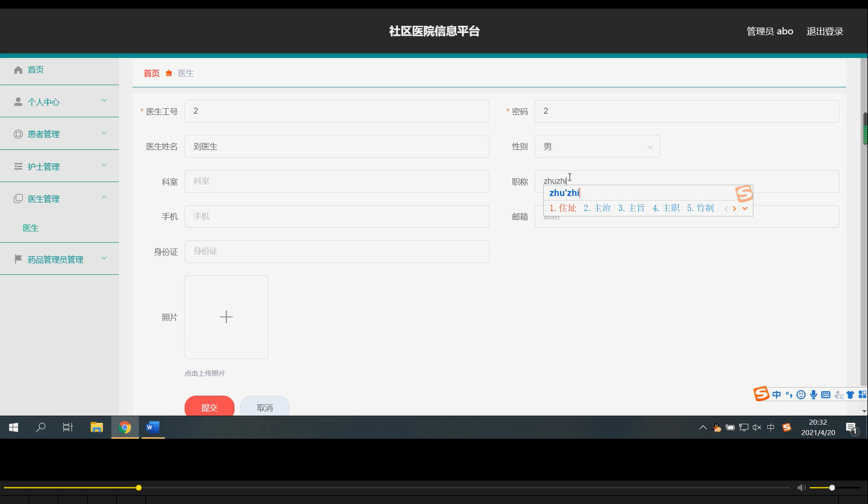Click the player speaker mute icon
Image resolution: width=868 pixels, height=504 pixels.
(802, 487)
